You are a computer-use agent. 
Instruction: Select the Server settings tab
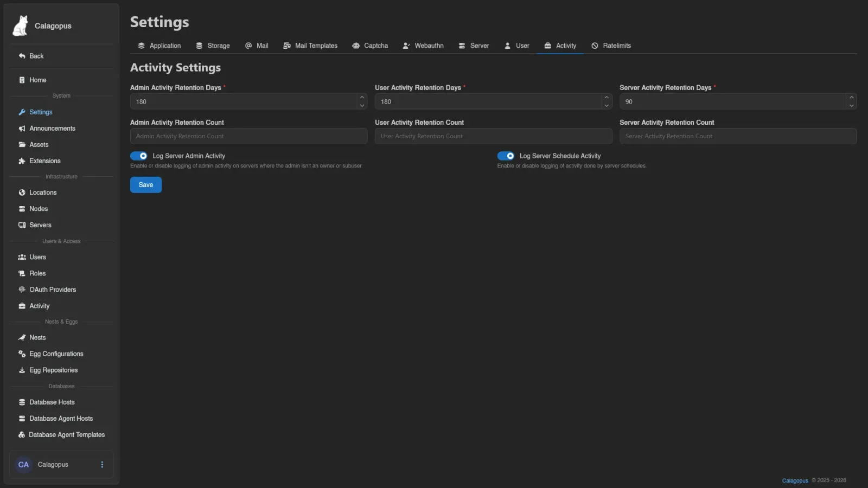point(474,46)
